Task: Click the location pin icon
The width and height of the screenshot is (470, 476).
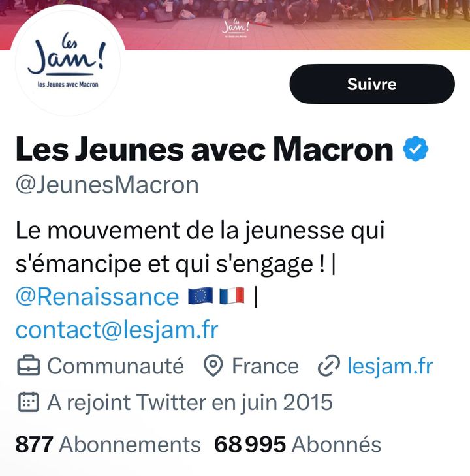Action: (x=213, y=366)
